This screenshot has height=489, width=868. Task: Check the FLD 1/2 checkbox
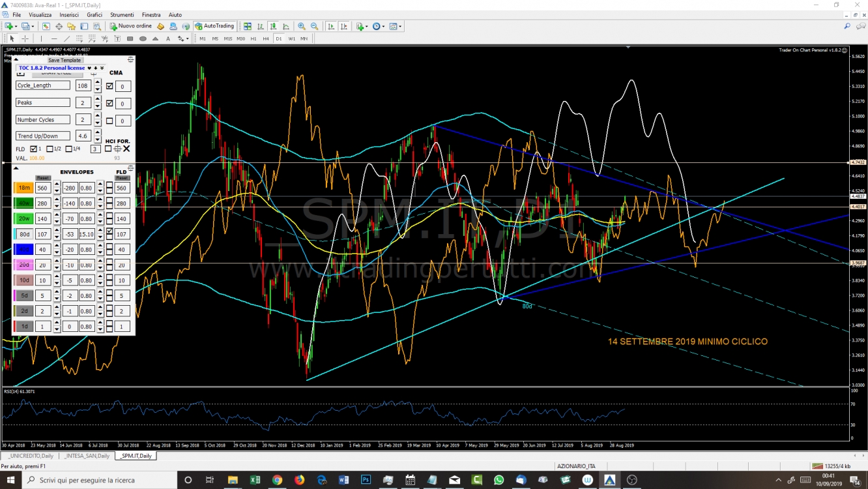coord(50,149)
